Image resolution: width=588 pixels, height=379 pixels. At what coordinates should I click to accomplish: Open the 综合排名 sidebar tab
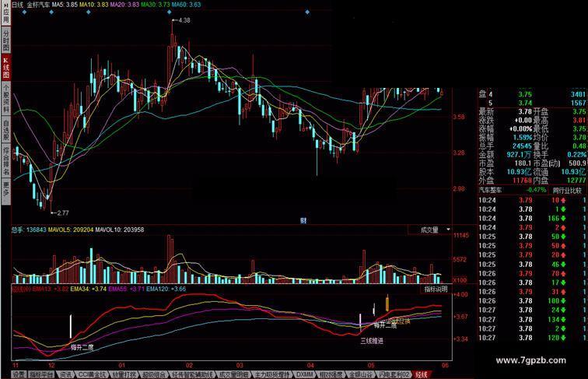6,161
